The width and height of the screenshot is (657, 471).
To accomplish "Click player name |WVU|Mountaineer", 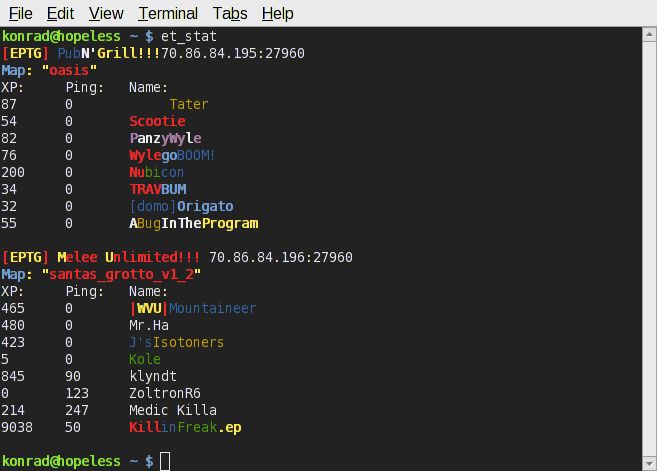I will tap(193, 308).
